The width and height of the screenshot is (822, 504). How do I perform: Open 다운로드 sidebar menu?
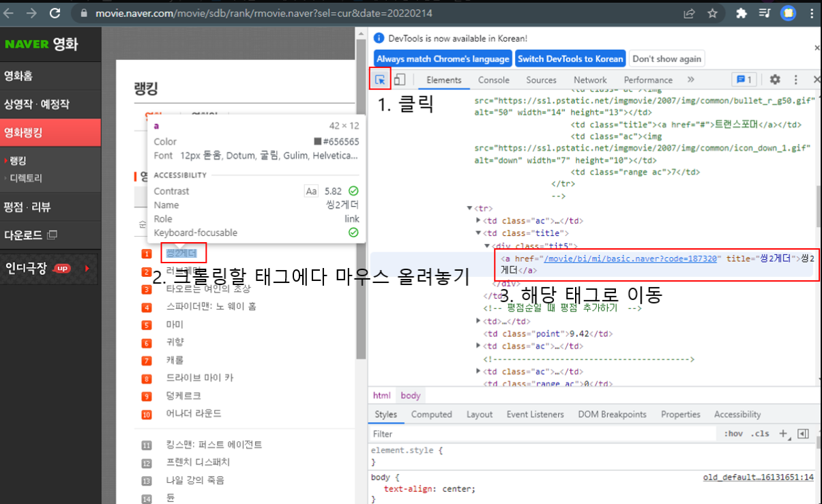click(31, 235)
